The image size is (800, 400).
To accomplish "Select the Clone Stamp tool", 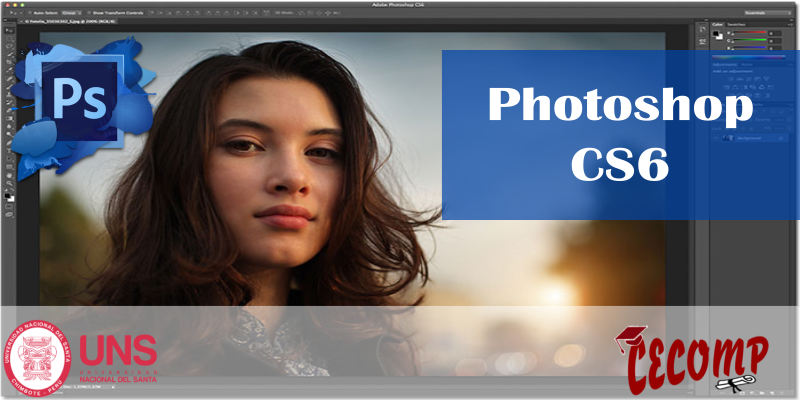I will pos(9,95).
